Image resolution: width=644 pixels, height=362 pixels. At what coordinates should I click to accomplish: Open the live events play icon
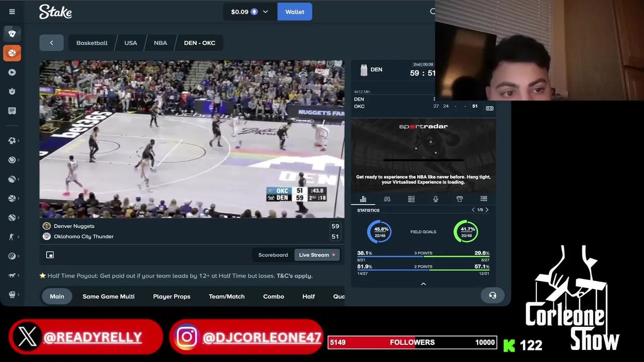click(x=12, y=72)
